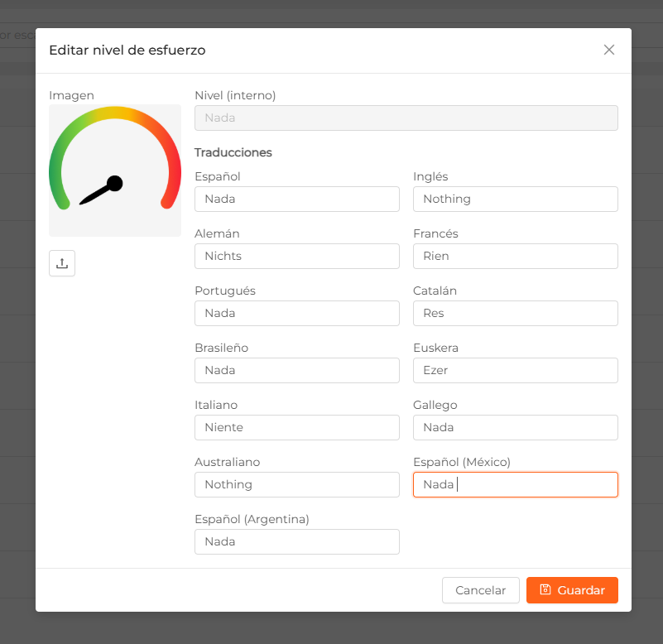Viewport: 663px width, 644px height.
Task: Click the Catalán field containing Res
Action: click(x=516, y=313)
